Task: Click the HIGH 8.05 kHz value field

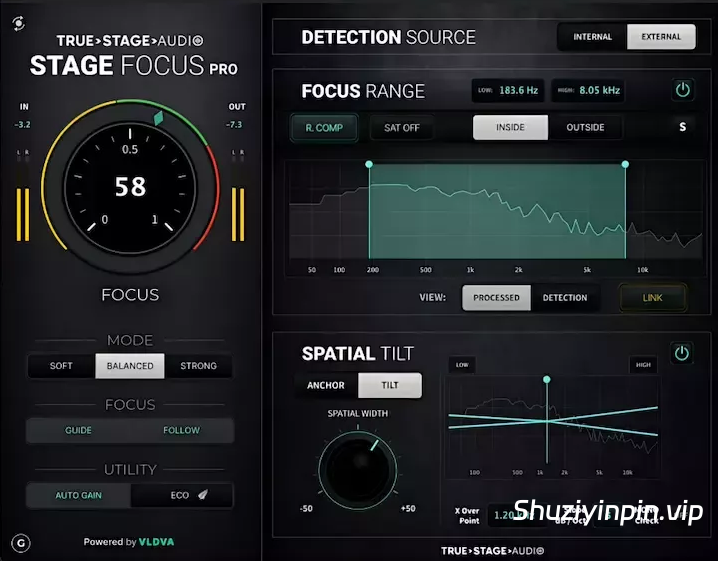Action: coord(588,90)
